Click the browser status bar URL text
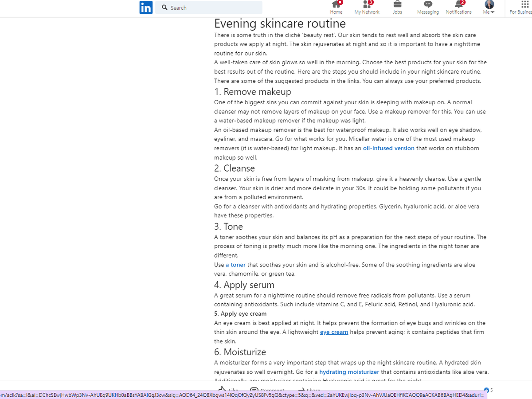532x399 pixels. [242, 395]
